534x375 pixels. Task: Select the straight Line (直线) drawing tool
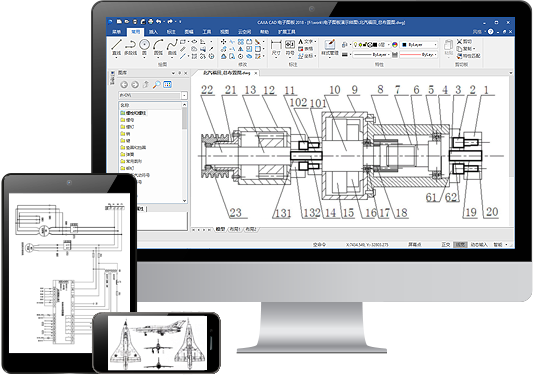tap(116, 47)
